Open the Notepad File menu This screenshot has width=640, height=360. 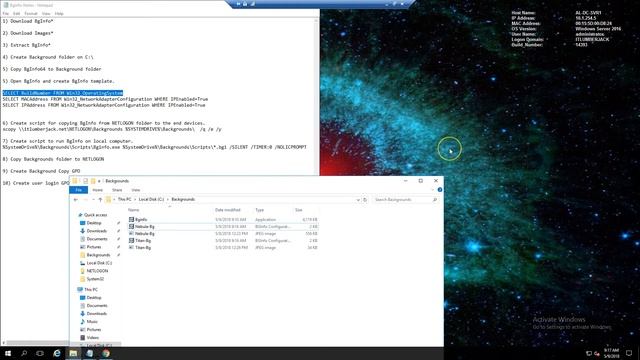point(6,13)
